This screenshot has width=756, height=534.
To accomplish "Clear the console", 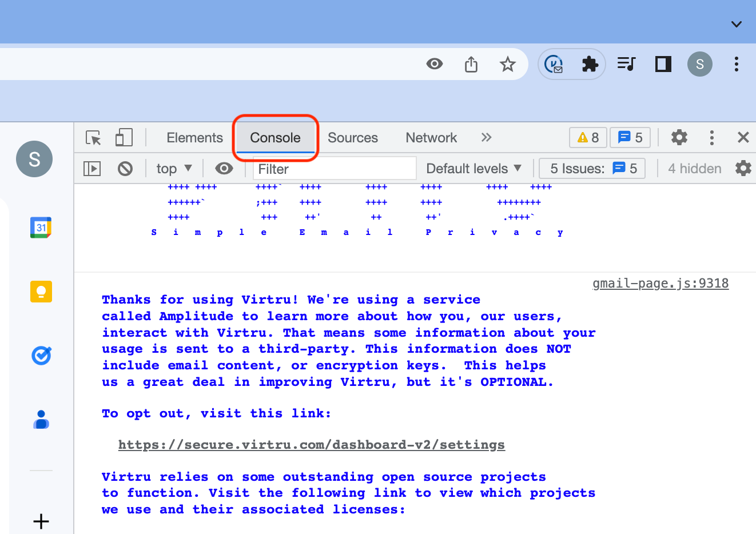I will pyautogui.click(x=125, y=169).
